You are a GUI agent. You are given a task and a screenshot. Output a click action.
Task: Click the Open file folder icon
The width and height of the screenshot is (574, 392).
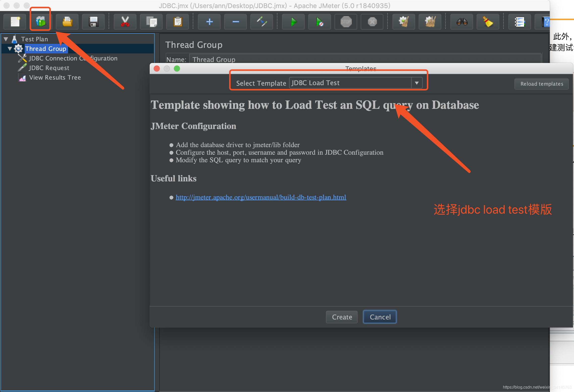67,22
